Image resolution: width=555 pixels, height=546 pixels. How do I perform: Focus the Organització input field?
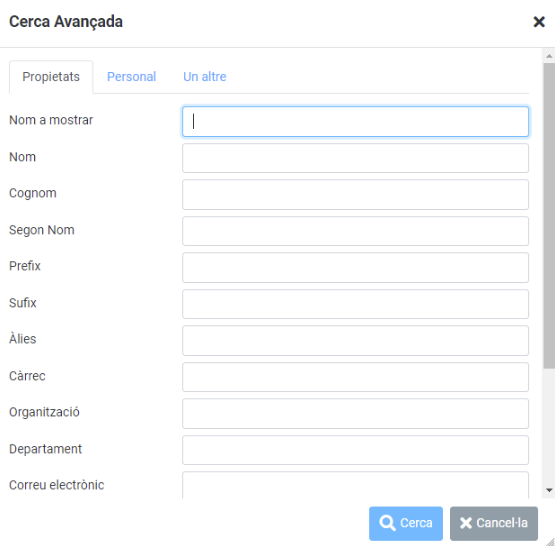click(x=355, y=414)
